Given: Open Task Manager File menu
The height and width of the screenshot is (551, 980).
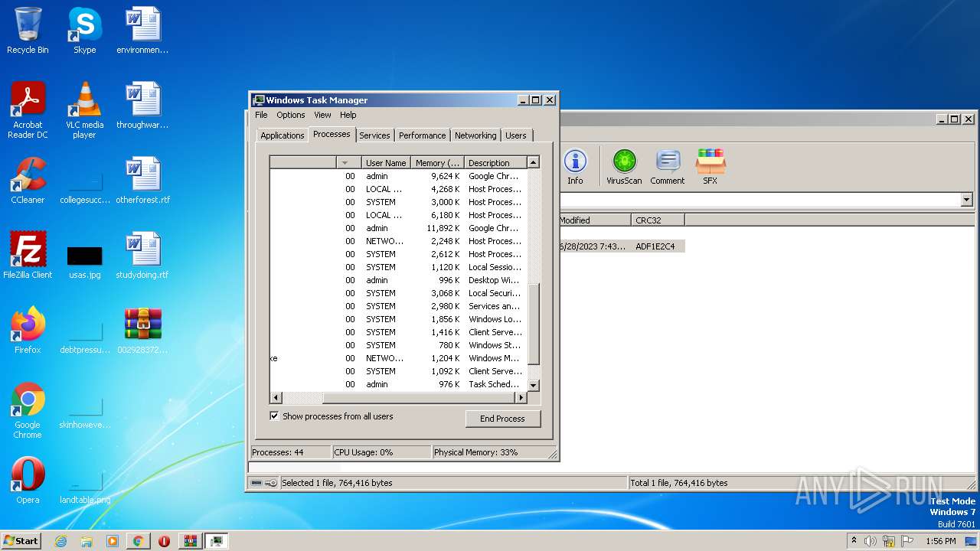Looking at the screenshot, I should pyautogui.click(x=261, y=115).
